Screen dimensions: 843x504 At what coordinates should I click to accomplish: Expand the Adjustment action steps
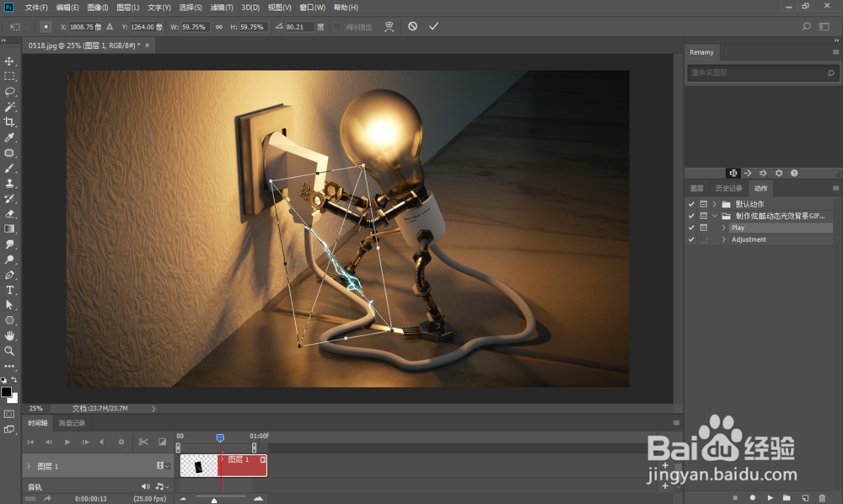click(723, 239)
